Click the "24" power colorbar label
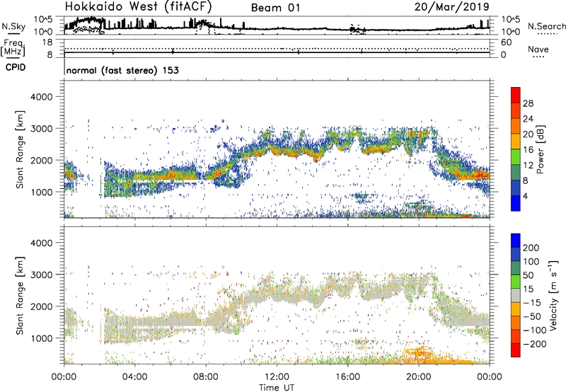566x392 pixels. [x=528, y=119]
